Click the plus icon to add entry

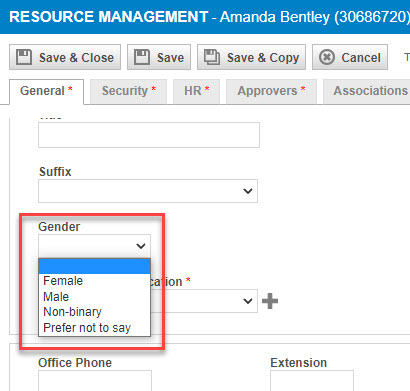click(x=270, y=301)
